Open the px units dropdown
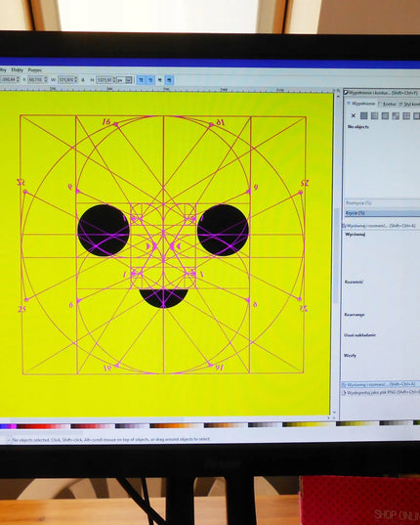The height and width of the screenshot is (525, 420). (124, 80)
